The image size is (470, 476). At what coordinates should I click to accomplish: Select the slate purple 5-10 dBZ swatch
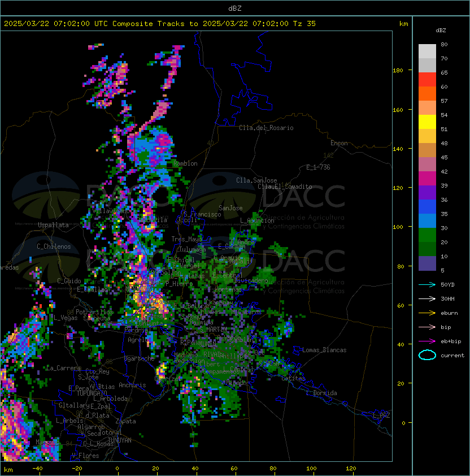[427, 263]
